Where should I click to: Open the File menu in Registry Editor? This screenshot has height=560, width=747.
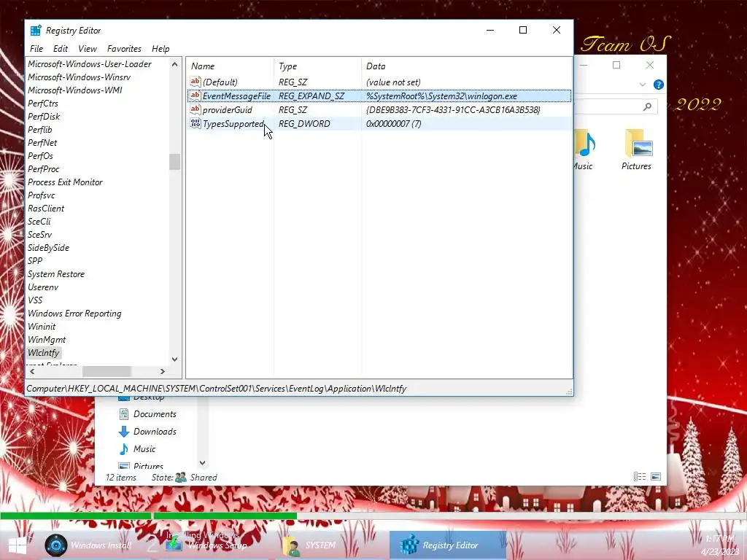[36, 49]
